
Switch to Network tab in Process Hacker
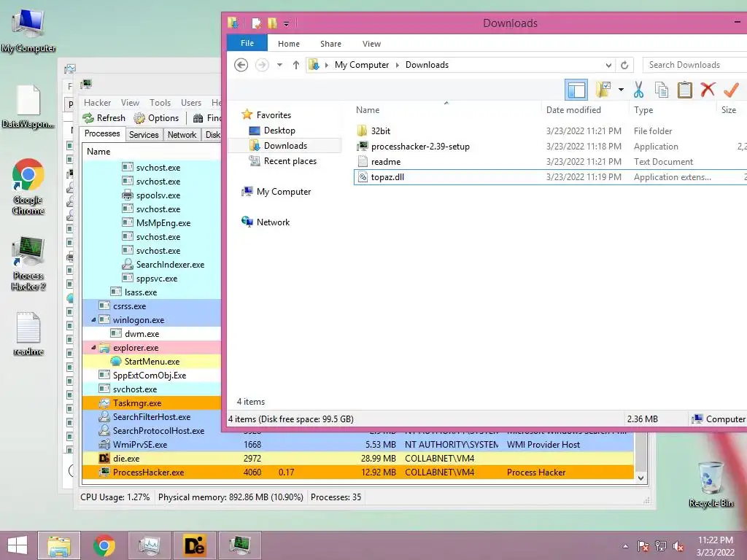182,135
